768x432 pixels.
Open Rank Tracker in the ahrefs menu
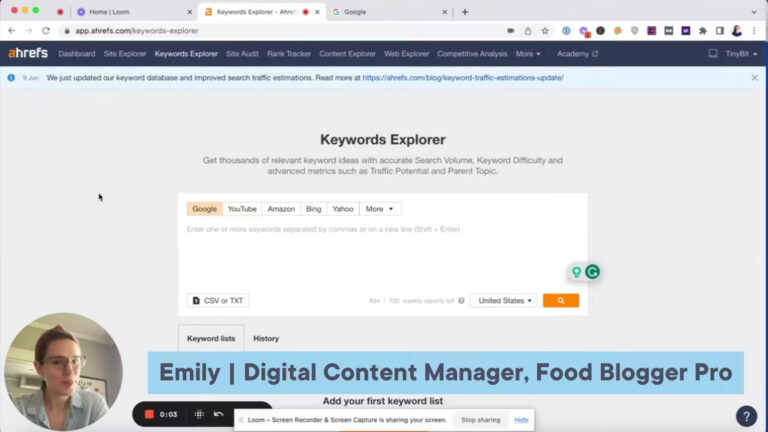(x=288, y=53)
